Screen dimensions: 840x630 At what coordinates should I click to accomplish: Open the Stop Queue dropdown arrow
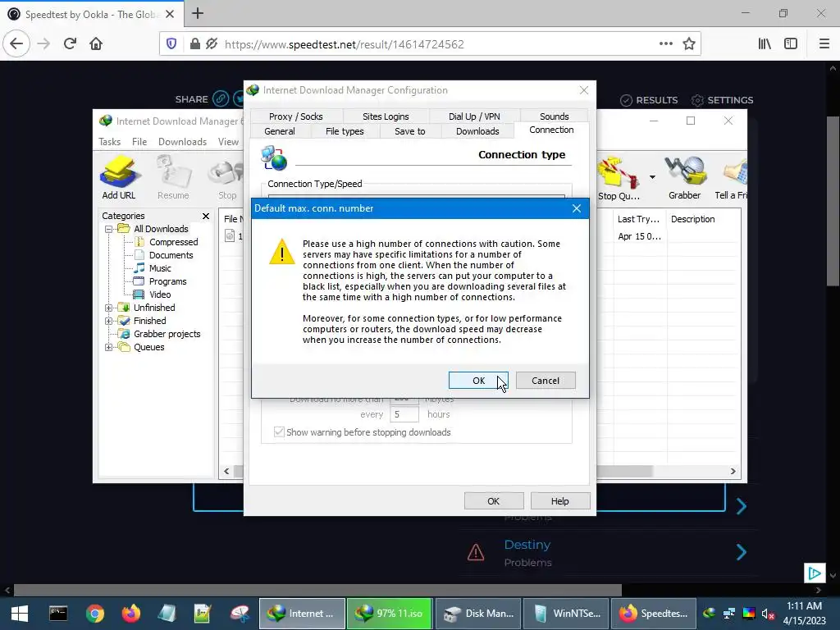coord(652,177)
